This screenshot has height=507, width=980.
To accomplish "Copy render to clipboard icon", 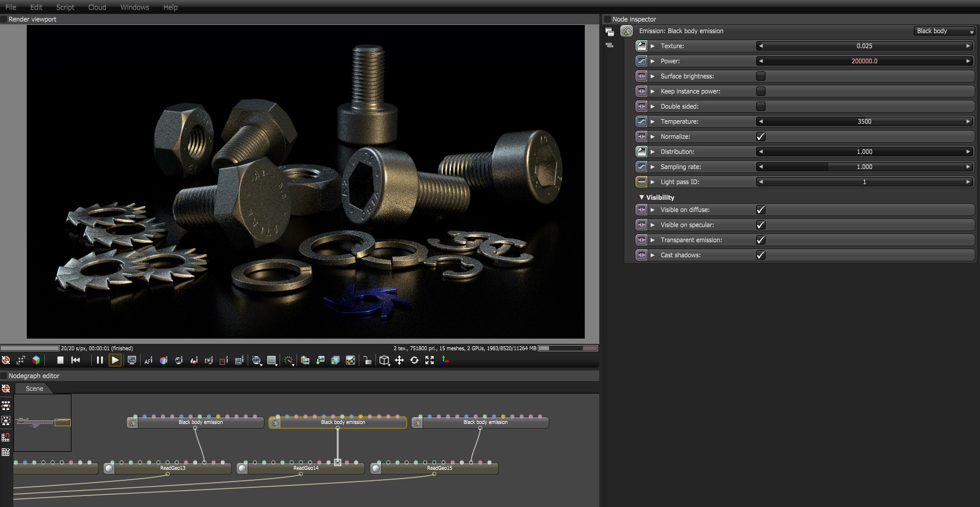I will 305,361.
